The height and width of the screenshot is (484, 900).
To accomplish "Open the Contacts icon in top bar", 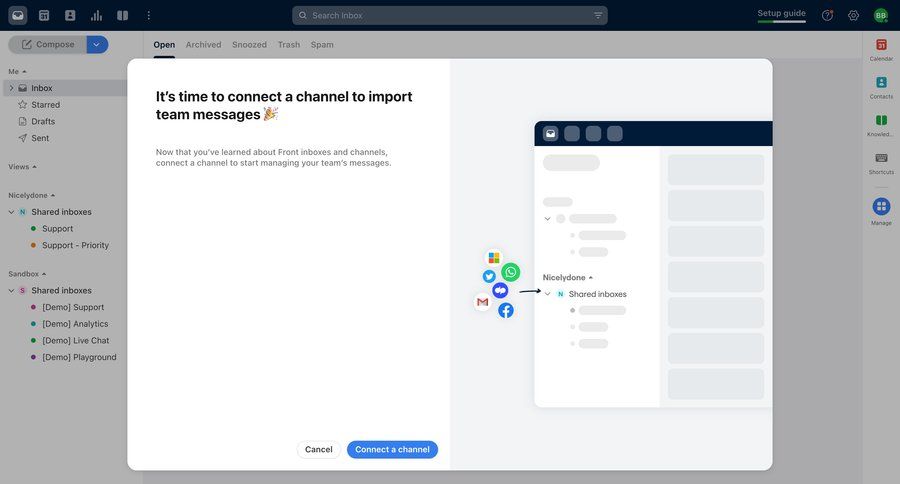I will [70, 16].
